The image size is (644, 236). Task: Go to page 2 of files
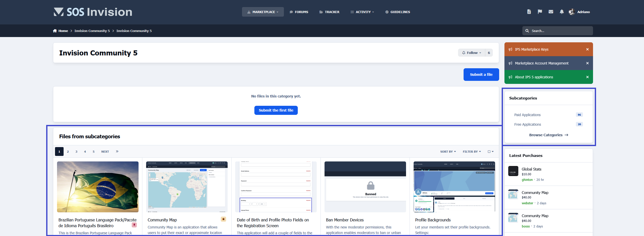point(68,152)
